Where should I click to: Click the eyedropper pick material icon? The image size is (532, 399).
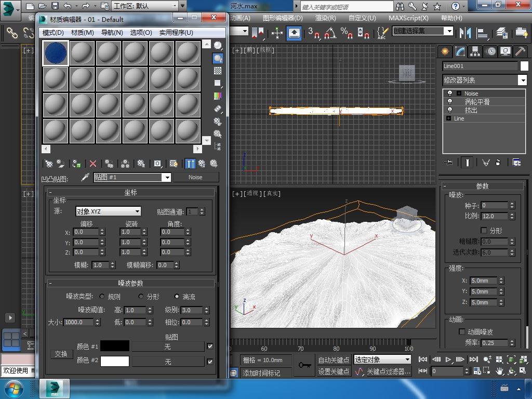pos(85,177)
